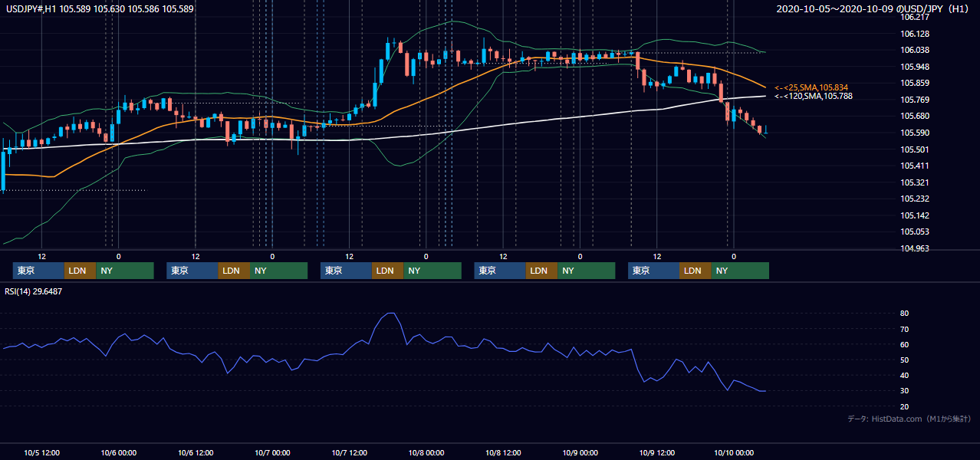Viewport: 980px width, 460px height.
Task: Click the 105.501 price axis label
Action: (x=916, y=149)
